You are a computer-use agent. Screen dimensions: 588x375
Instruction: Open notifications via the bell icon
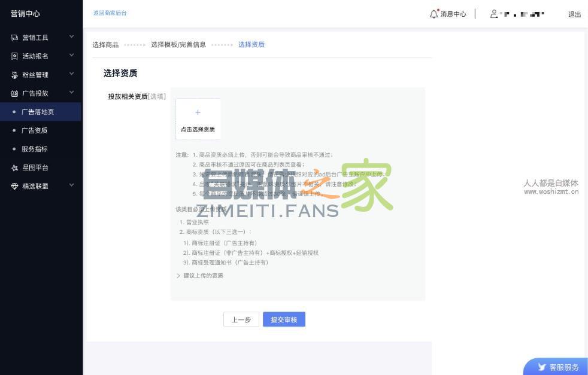434,14
